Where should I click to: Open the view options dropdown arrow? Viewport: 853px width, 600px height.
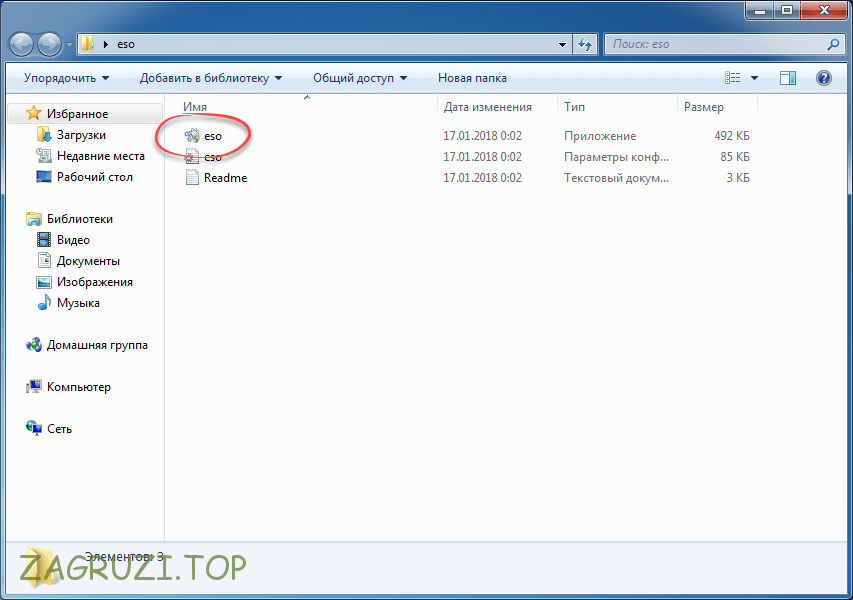coord(755,78)
